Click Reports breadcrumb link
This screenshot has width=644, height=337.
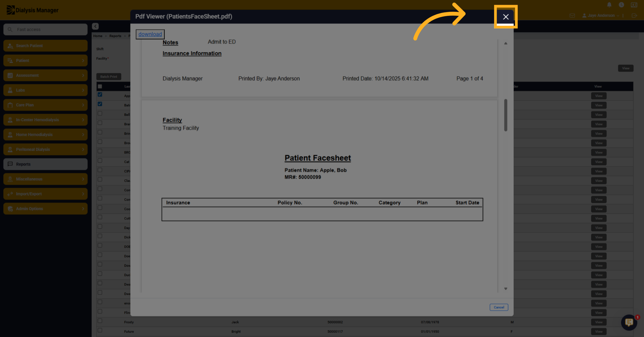pos(115,36)
